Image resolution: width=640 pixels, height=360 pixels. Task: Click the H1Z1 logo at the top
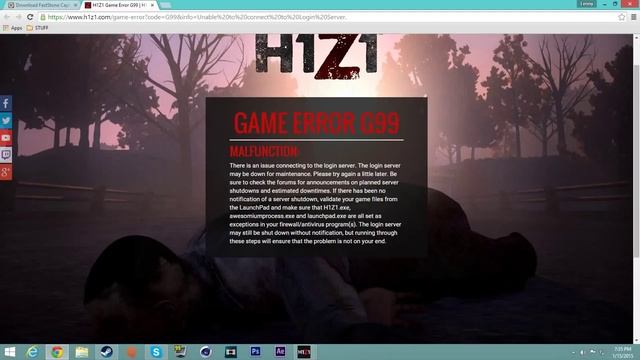[x=316, y=56]
